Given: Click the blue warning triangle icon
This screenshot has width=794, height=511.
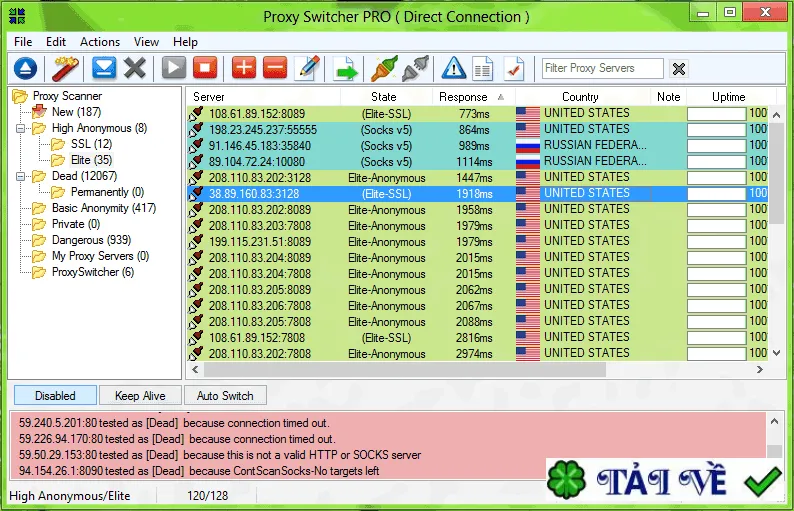Looking at the screenshot, I should click(454, 68).
